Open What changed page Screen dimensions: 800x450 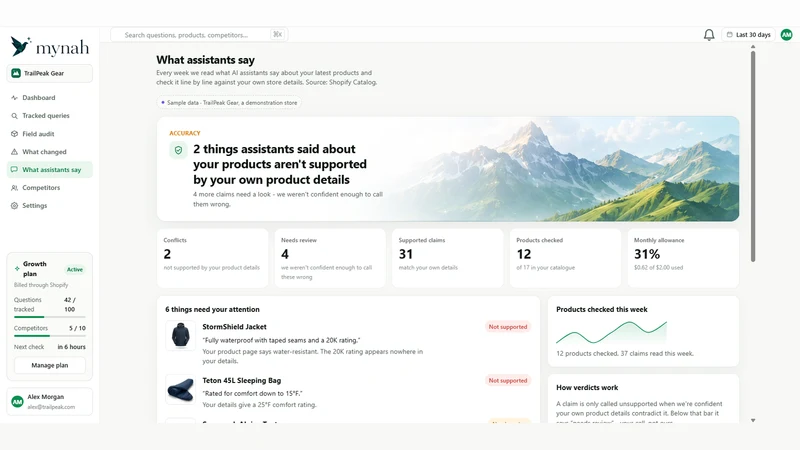(x=49, y=152)
